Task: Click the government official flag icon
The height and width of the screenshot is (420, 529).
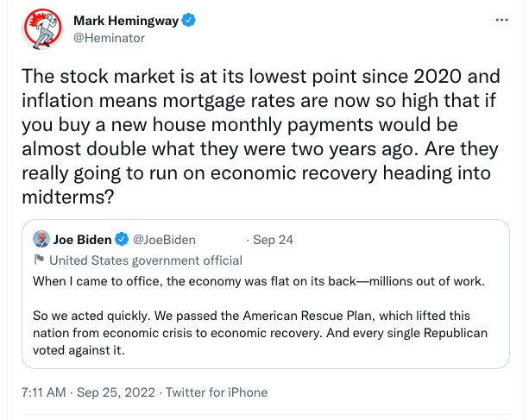Action: point(38,260)
